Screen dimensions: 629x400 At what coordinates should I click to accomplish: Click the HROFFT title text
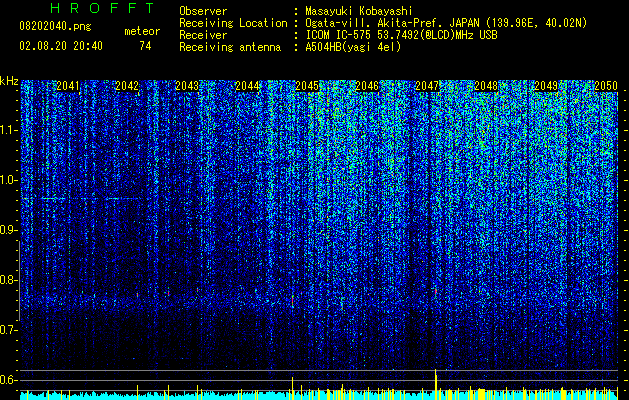pos(103,8)
